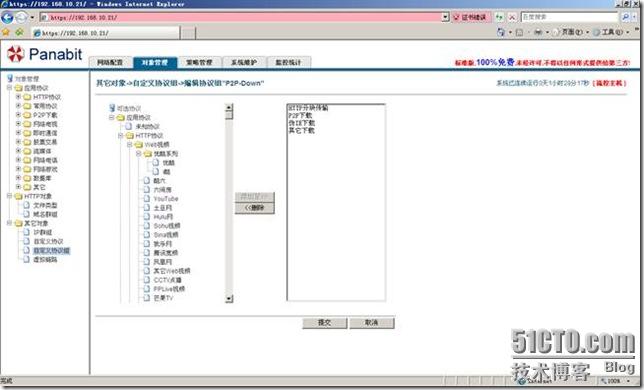This screenshot has width=644, height=390.
Task: Open the 自定义协议 item in sidebar
Action: pos(48,241)
